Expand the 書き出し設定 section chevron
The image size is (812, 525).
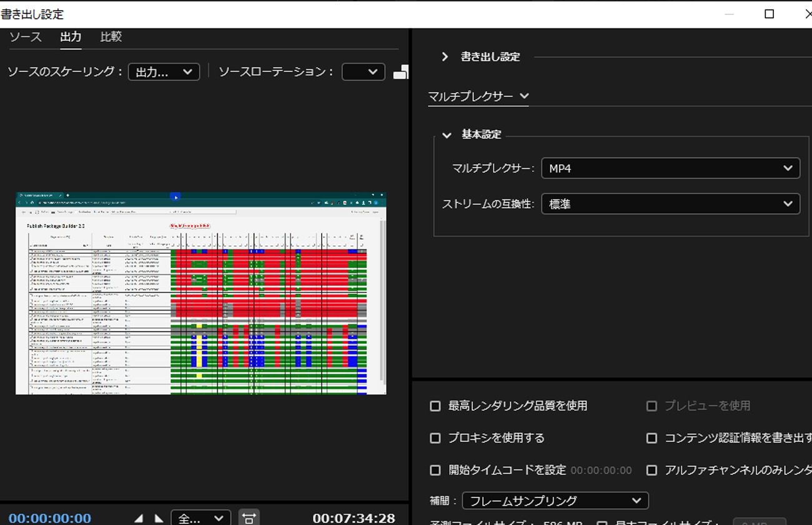coord(445,56)
